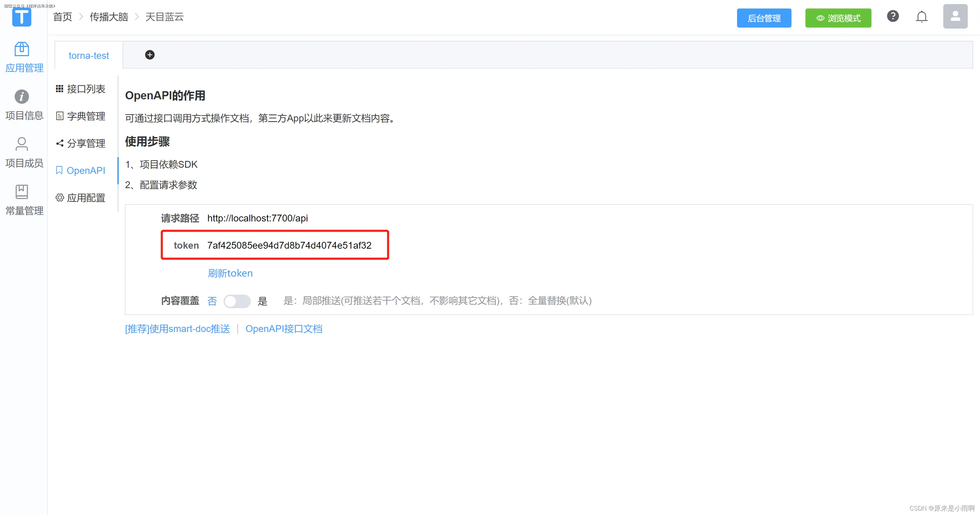Image resolution: width=980 pixels, height=515 pixels.
Task: Click 浏览模式 green button
Action: pyautogui.click(x=838, y=18)
